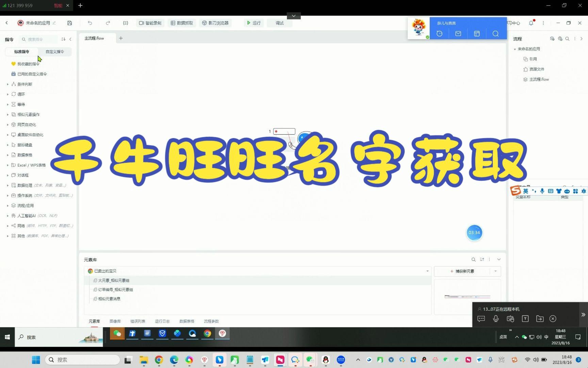Launch 影刀浏览器
588x368 pixels.
click(215, 23)
